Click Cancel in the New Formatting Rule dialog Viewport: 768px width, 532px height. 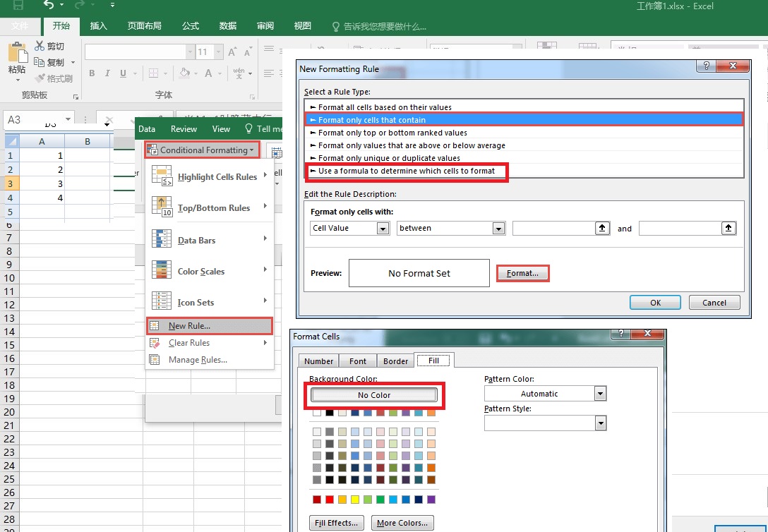click(x=714, y=303)
